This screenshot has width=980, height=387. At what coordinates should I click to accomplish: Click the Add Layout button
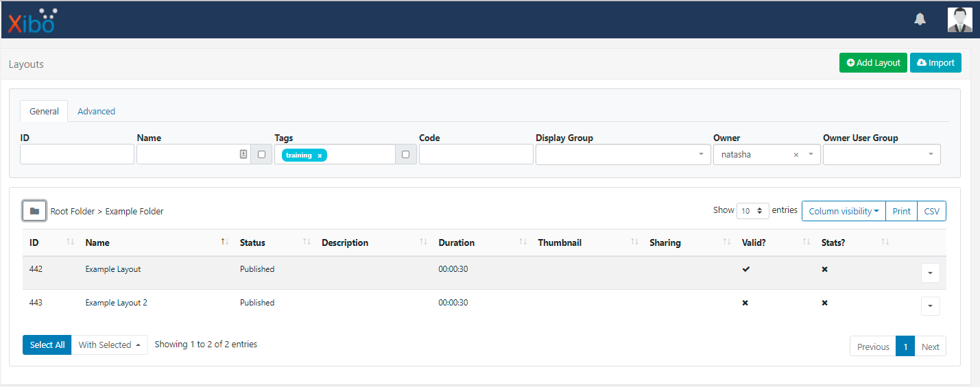pyautogui.click(x=873, y=62)
